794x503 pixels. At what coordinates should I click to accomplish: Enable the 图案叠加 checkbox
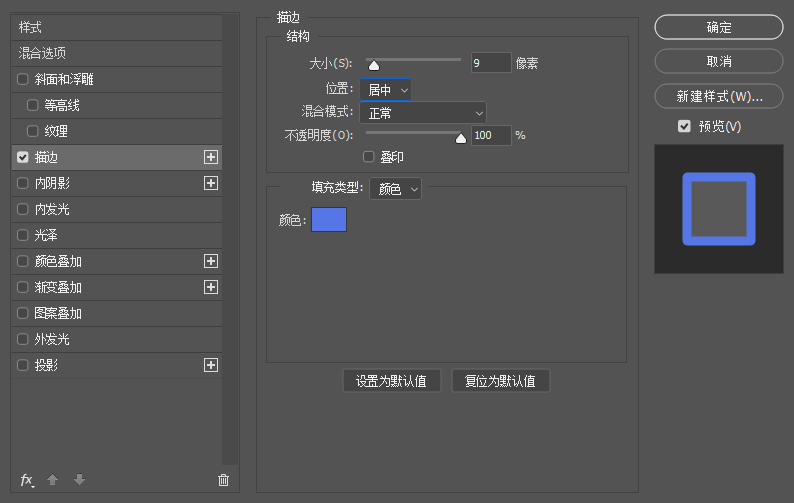pos(23,313)
